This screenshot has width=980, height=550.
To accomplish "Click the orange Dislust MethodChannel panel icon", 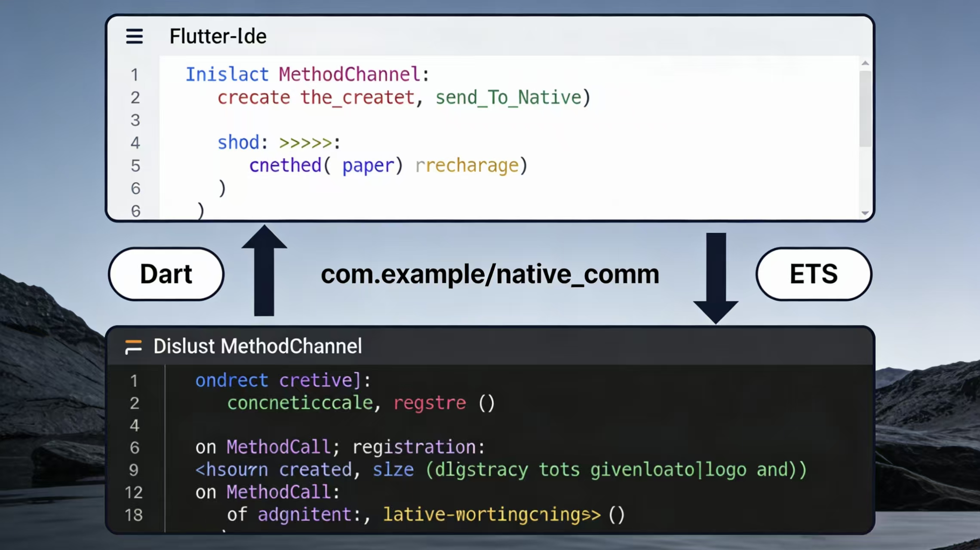I will click(x=133, y=346).
